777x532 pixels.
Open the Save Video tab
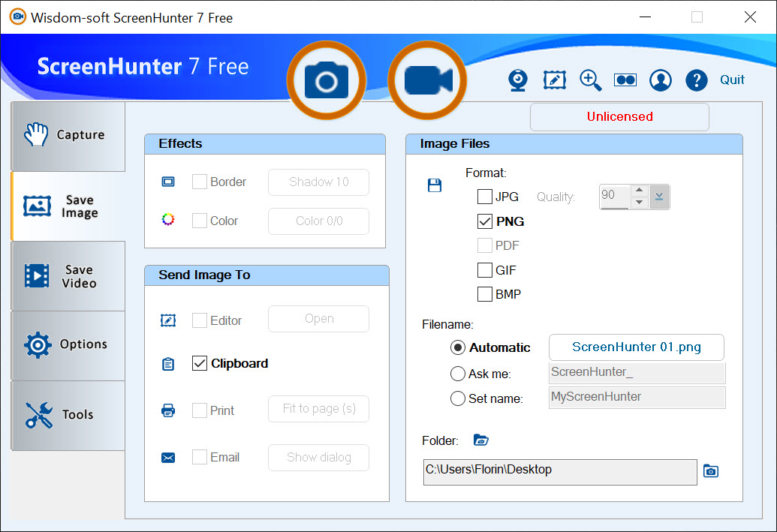click(x=68, y=276)
